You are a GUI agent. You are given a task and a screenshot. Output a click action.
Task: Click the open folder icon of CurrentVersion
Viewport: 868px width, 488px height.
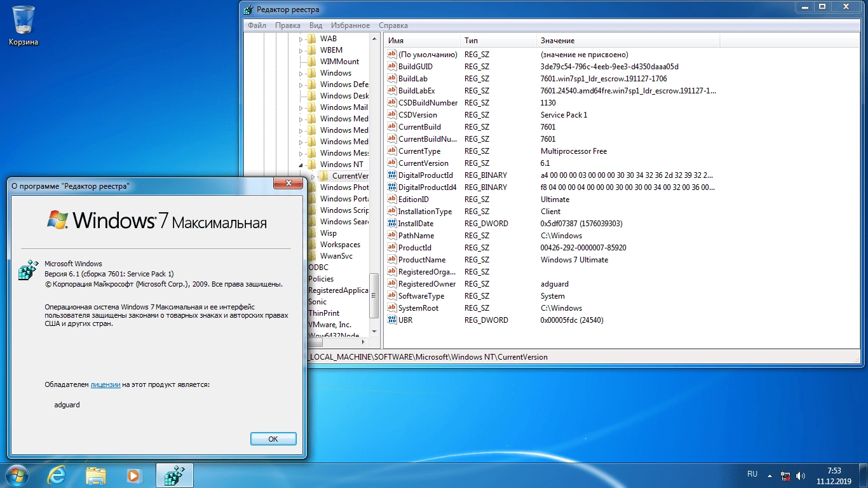[324, 176]
